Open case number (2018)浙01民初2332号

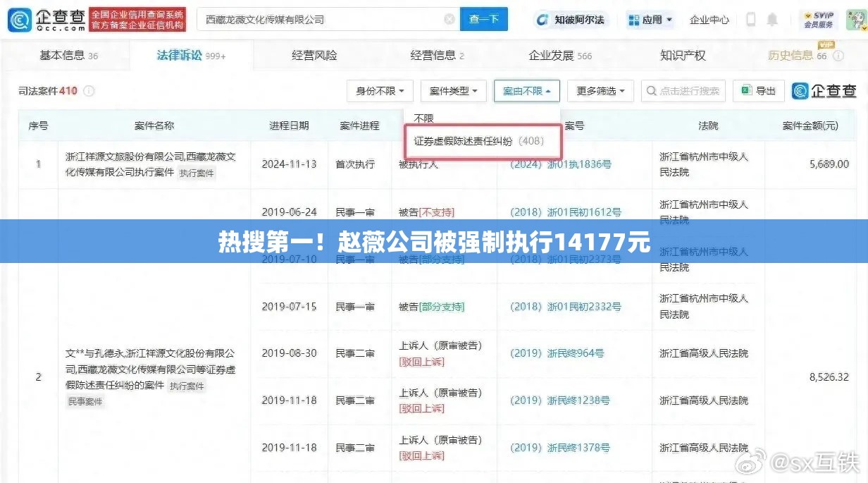[x=565, y=307]
